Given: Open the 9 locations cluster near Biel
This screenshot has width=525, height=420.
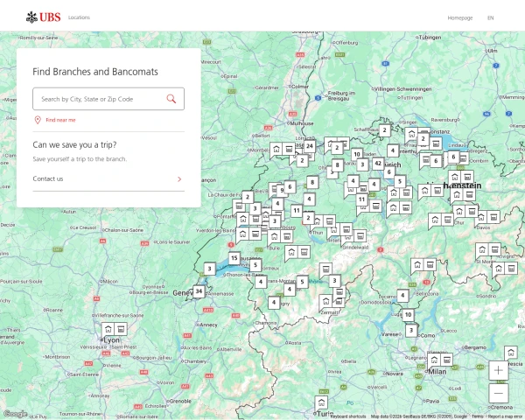Looking at the screenshot, I should point(282,190).
